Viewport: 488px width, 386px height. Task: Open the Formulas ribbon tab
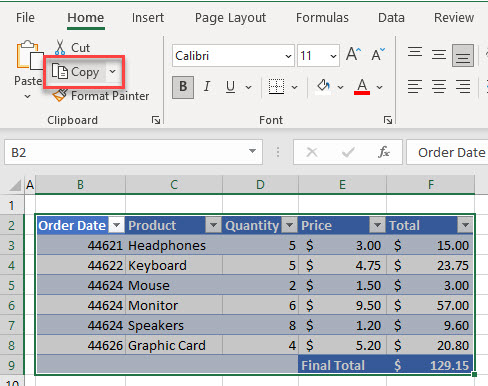(322, 18)
